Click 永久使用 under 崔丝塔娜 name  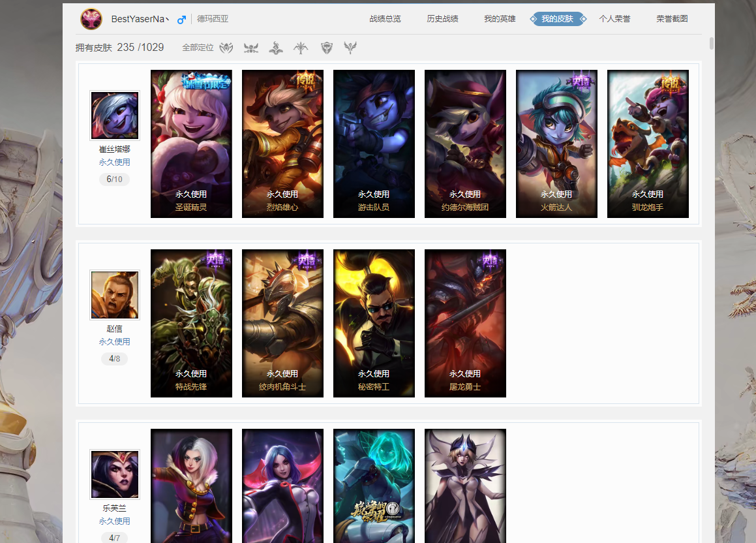(x=115, y=163)
